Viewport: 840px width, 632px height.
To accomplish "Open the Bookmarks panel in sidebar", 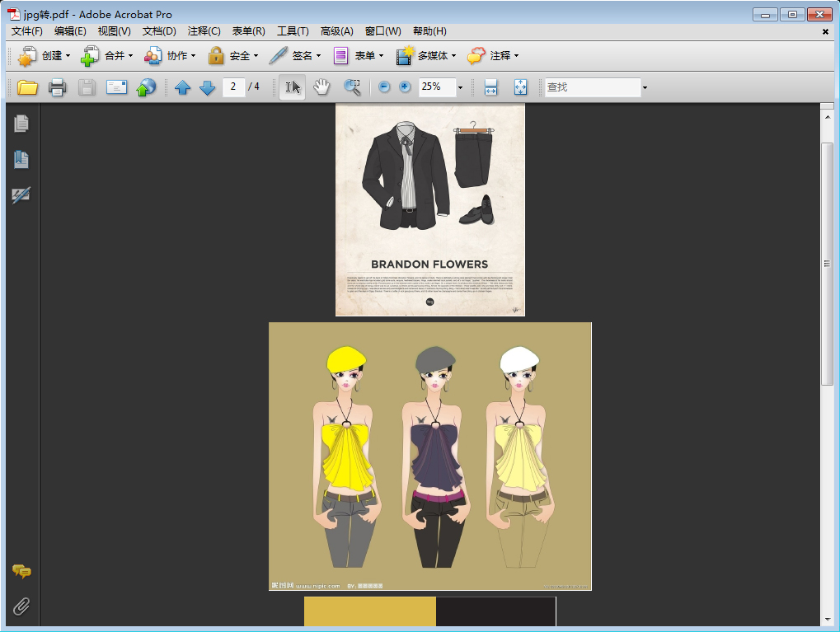I will pos(21,159).
